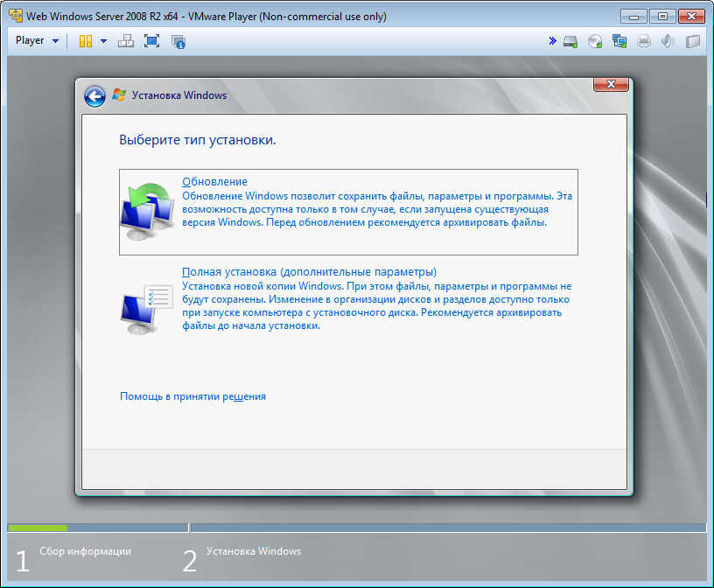The image size is (714, 588).
Task: Open the Player menu
Action: 37,40
